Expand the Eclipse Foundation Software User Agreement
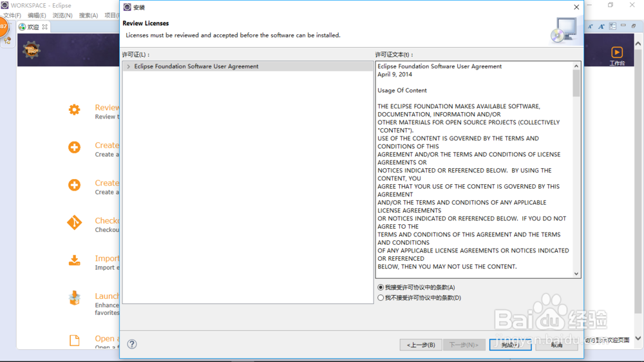 pos(129,66)
